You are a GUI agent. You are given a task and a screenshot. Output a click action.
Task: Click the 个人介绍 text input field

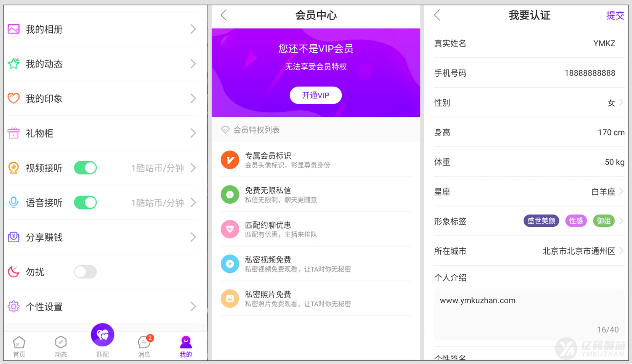tap(529, 313)
